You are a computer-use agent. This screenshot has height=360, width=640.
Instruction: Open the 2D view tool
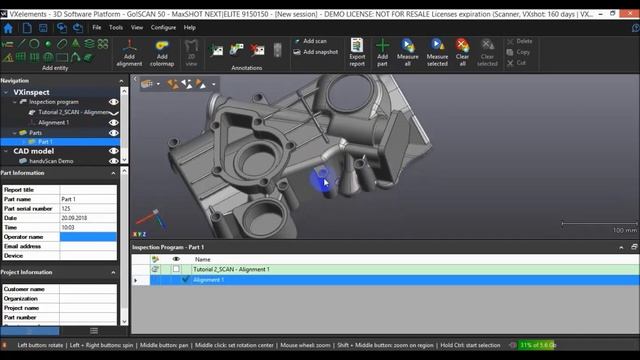tap(191, 53)
